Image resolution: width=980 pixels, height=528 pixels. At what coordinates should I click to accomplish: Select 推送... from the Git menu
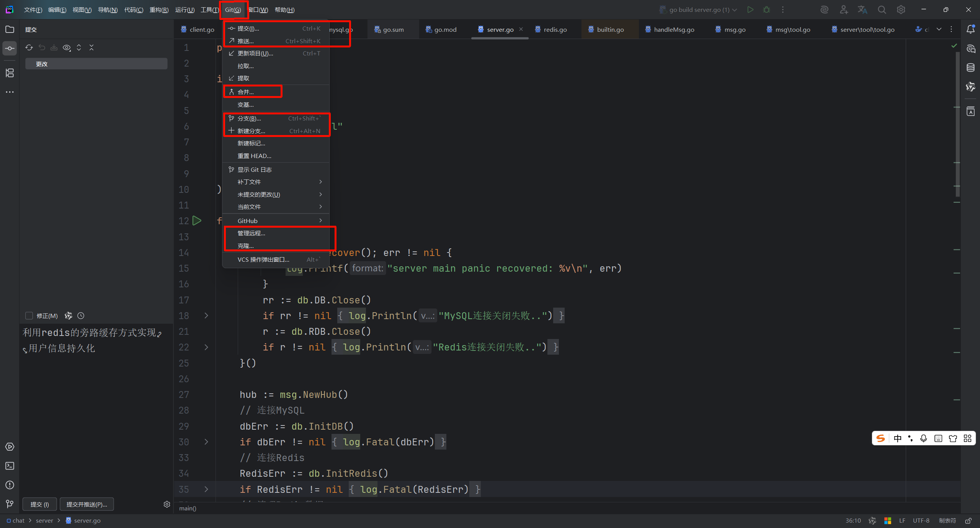(x=246, y=41)
